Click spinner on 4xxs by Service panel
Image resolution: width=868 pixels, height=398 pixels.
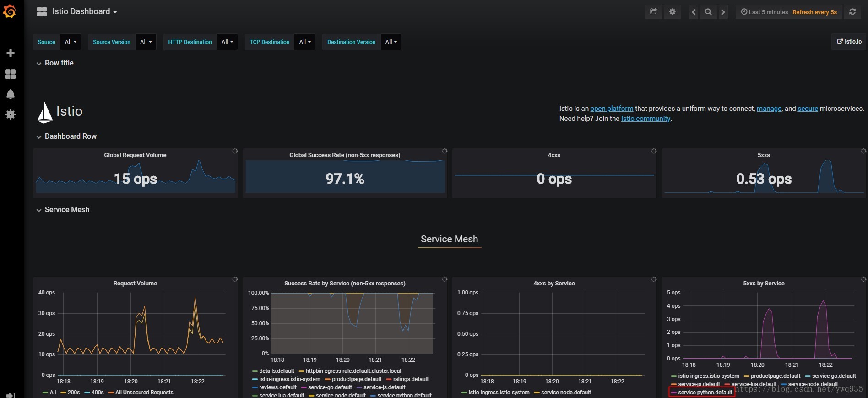tap(654, 279)
